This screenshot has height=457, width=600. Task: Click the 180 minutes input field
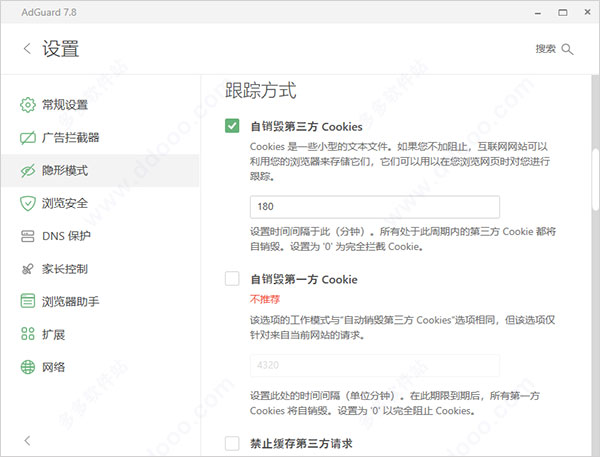click(x=375, y=207)
